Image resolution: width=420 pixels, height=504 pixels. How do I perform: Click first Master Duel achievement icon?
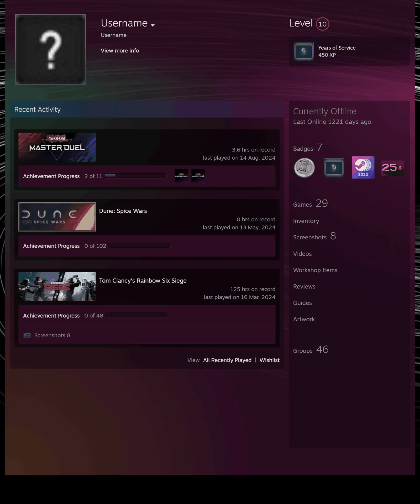[x=181, y=176]
